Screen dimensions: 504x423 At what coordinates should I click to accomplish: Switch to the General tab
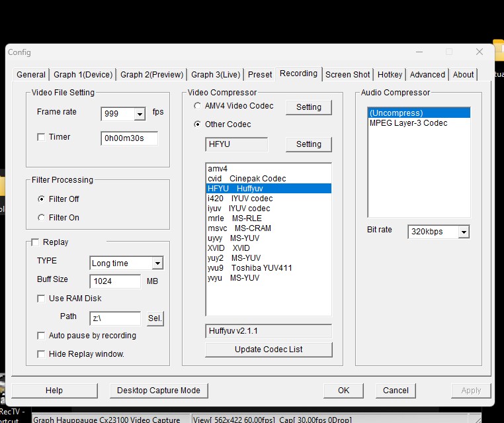pyautogui.click(x=31, y=75)
